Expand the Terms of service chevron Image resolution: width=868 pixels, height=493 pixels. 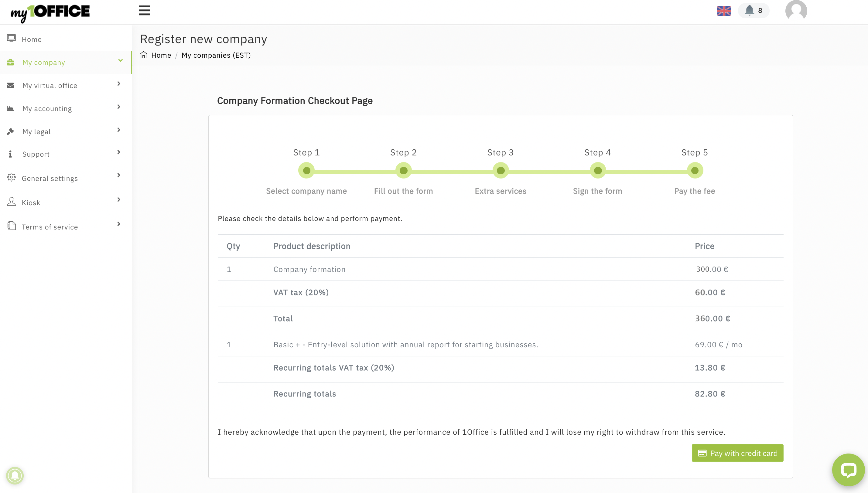(x=118, y=224)
